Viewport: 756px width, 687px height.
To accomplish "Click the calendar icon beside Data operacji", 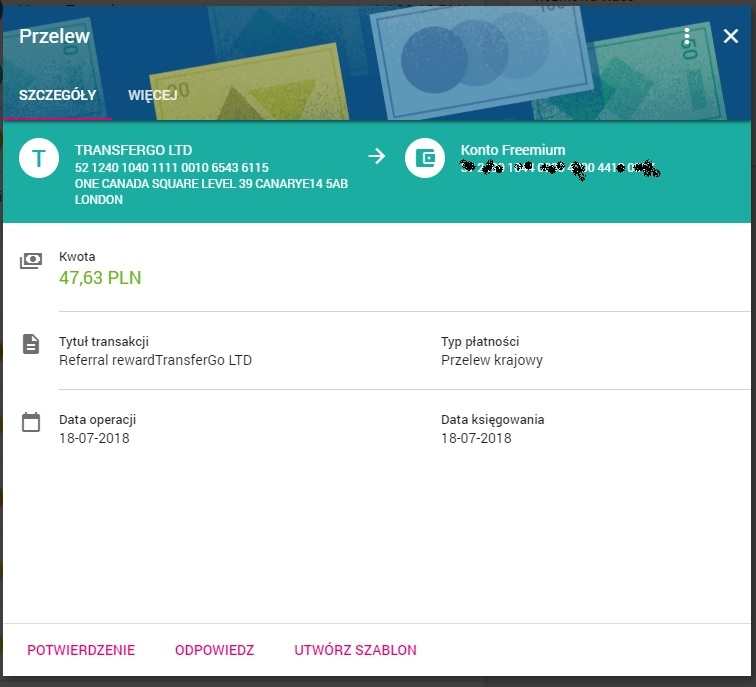I will (31, 422).
